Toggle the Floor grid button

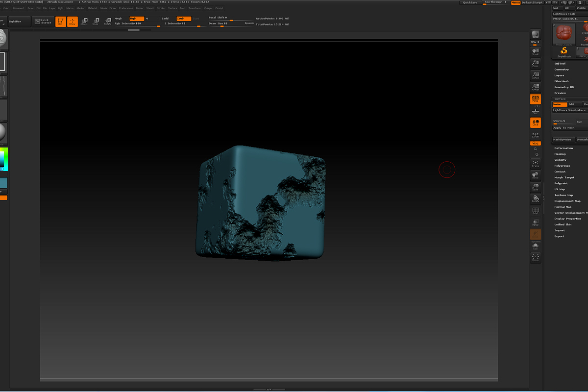click(535, 111)
